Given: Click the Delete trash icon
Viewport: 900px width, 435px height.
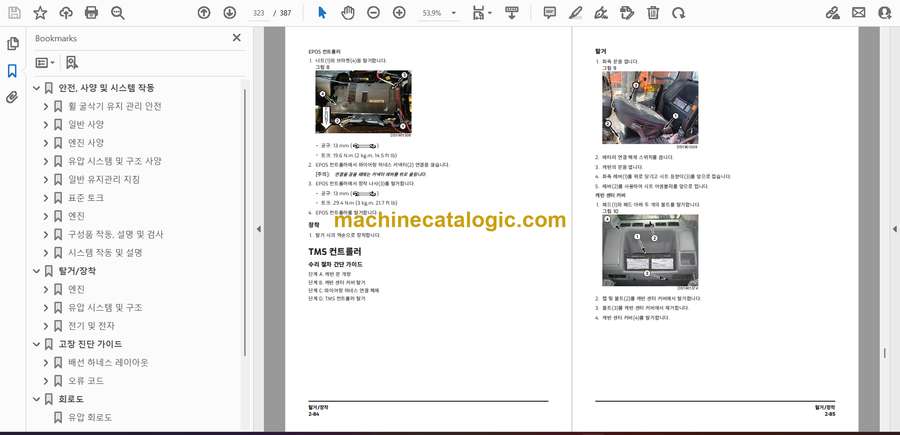Looking at the screenshot, I should point(652,13).
